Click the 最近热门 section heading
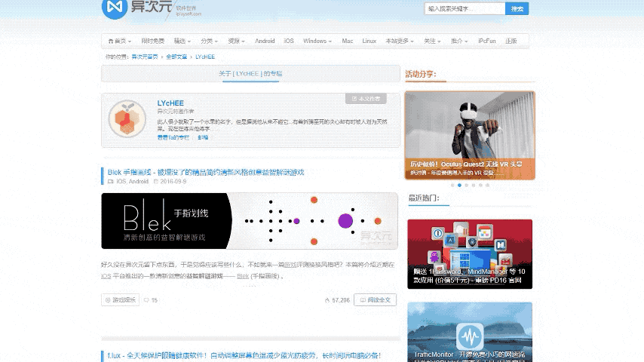644x362 pixels. 424,198
